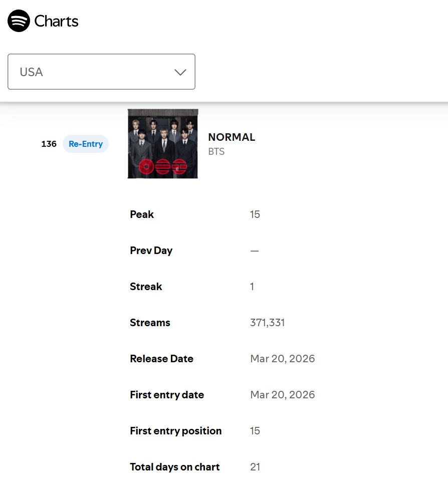Click the Streak value
Screen dimensions: 448x488
(x=252, y=287)
